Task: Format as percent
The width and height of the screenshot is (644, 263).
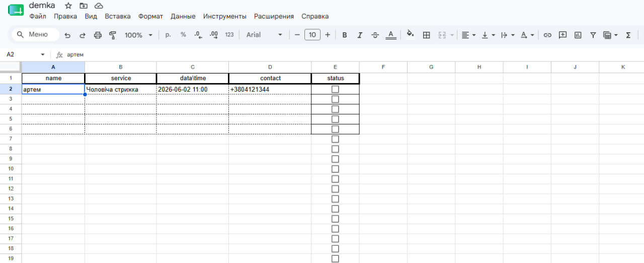Action: pos(183,35)
